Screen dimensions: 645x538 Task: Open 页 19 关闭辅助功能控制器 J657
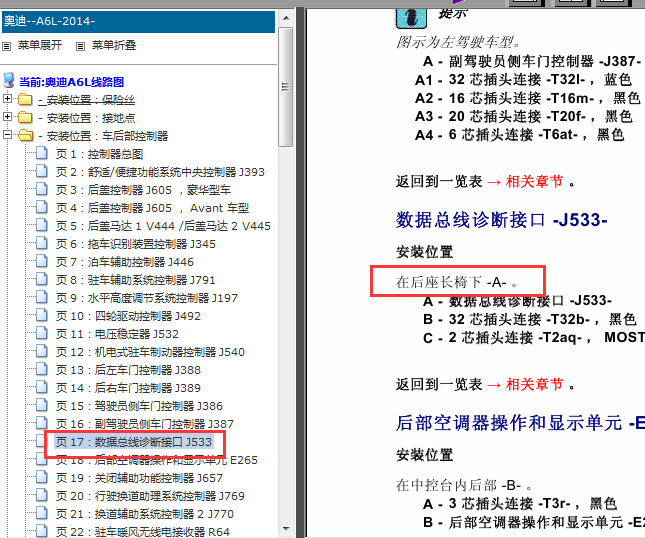[x=139, y=478]
